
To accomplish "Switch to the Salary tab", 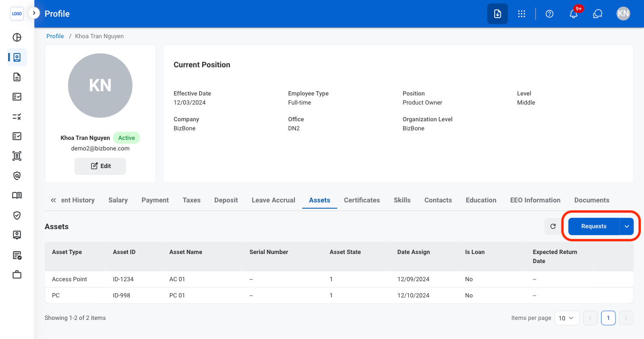I will (x=118, y=200).
